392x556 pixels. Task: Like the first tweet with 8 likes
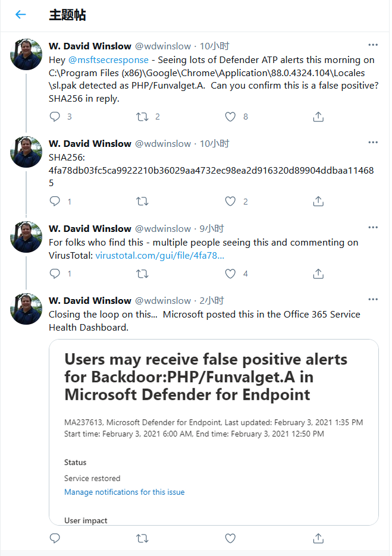tap(230, 117)
